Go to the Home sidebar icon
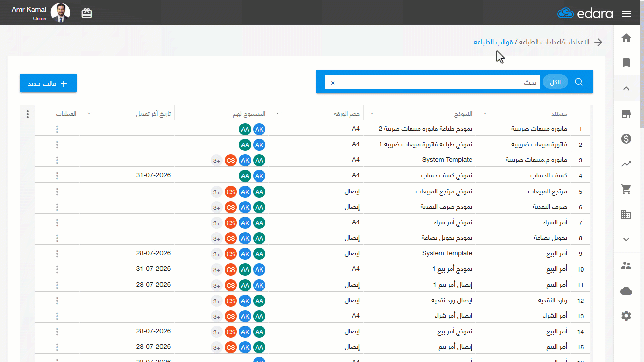The height and width of the screenshot is (362, 644). pyautogui.click(x=626, y=38)
